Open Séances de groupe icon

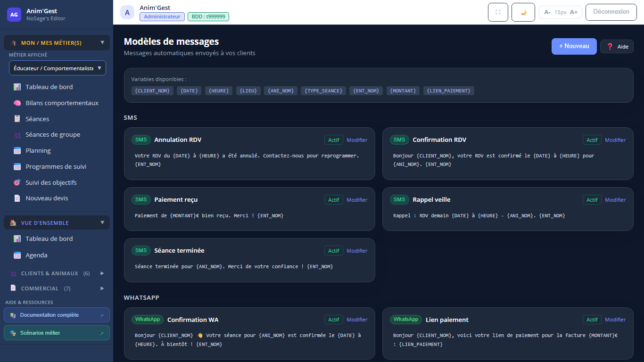[x=17, y=135]
